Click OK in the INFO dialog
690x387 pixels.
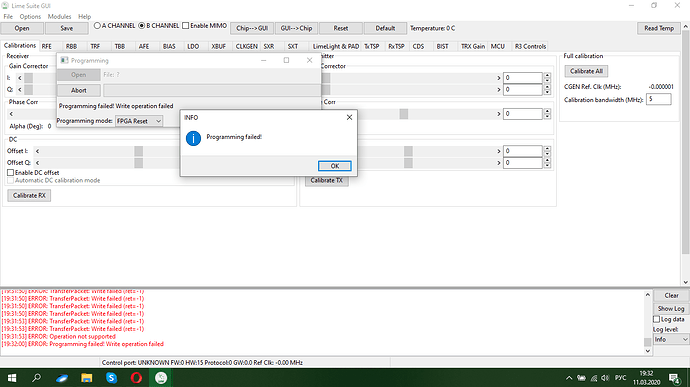click(x=334, y=166)
